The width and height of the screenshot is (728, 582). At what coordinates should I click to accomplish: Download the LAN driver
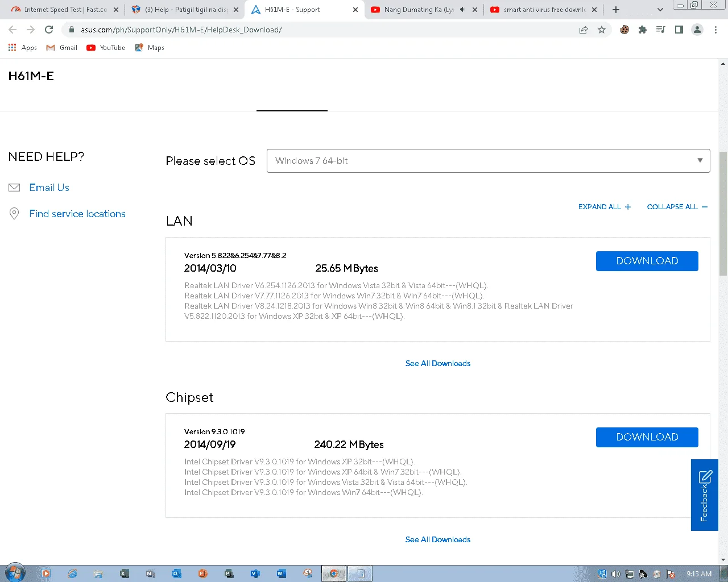647,261
